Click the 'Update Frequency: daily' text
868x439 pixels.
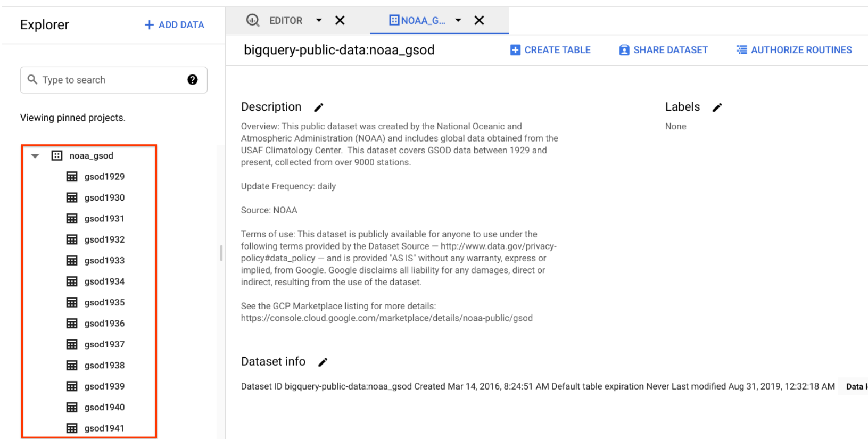(288, 186)
